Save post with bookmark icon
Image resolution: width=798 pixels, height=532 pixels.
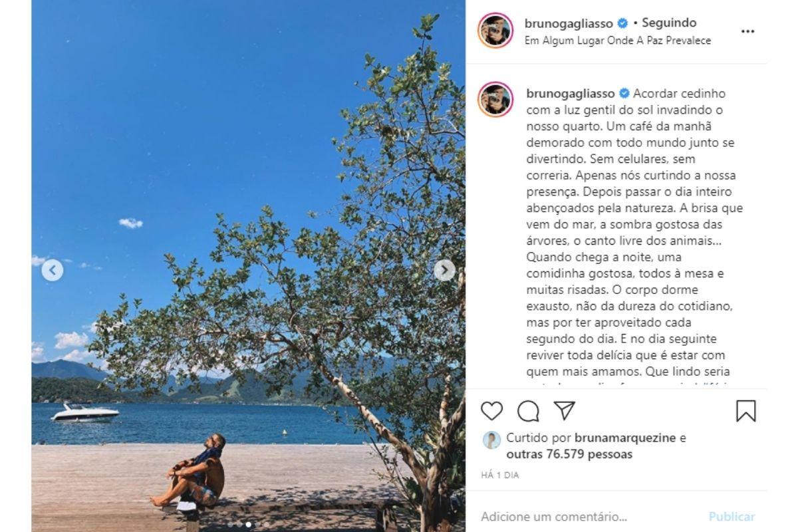coord(746,411)
